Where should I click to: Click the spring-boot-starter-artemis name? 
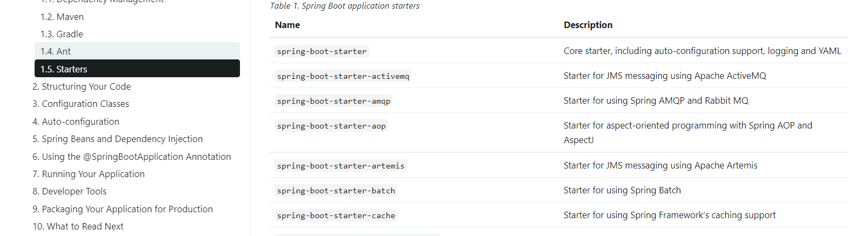(340, 166)
